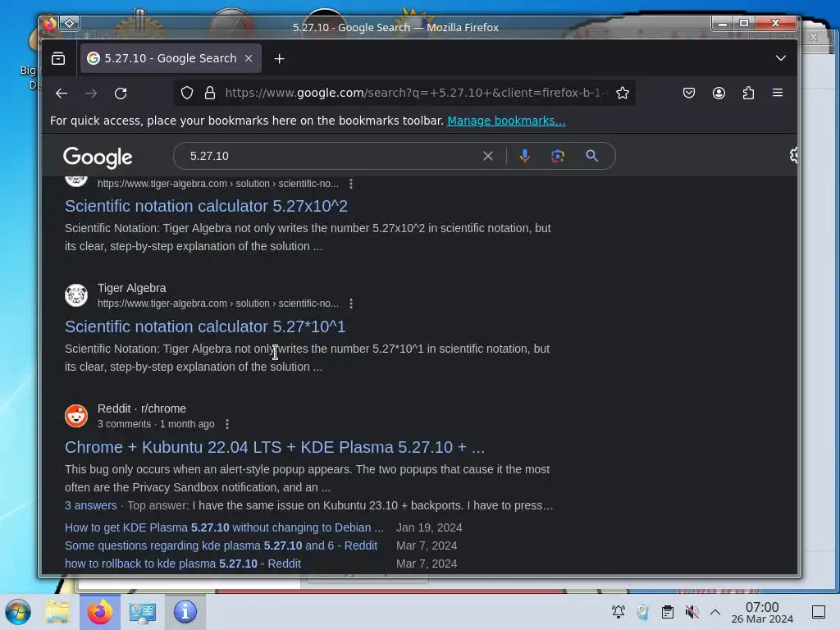Open Chrome + Kubuntu 22.04 LTS result

point(275,447)
